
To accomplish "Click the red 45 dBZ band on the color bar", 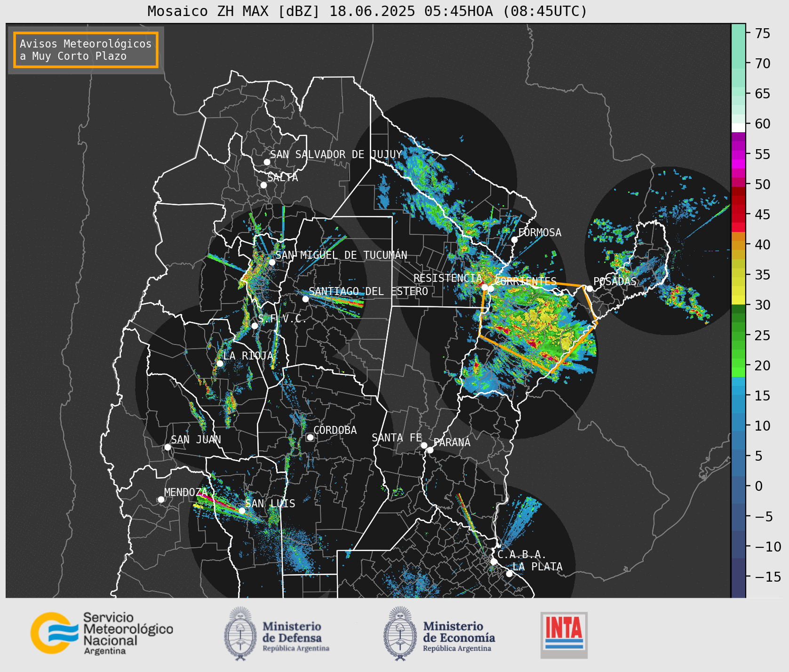I will [738, 214].
